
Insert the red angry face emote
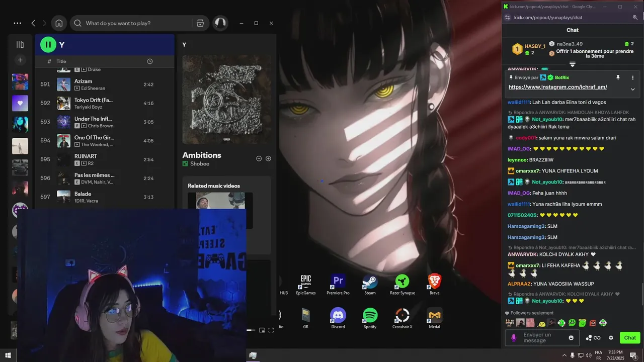pyautogui.click(x=593, y=323)
